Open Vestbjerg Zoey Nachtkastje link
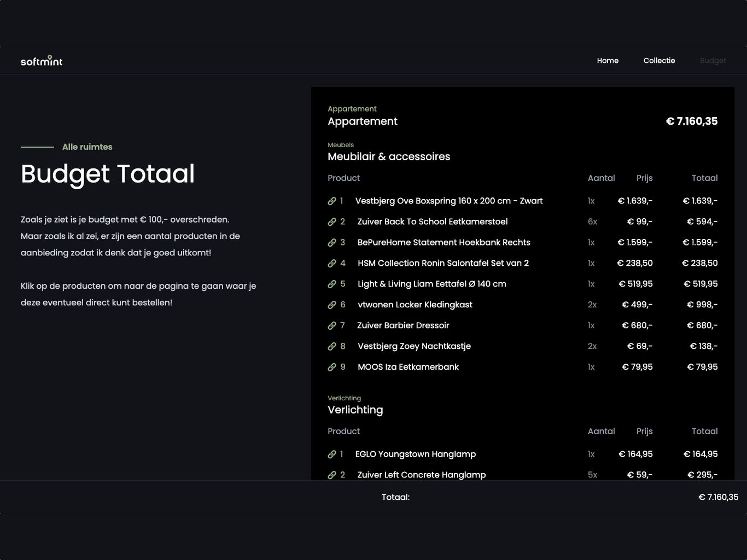This screenshot has width=747, height=560. 414,346
